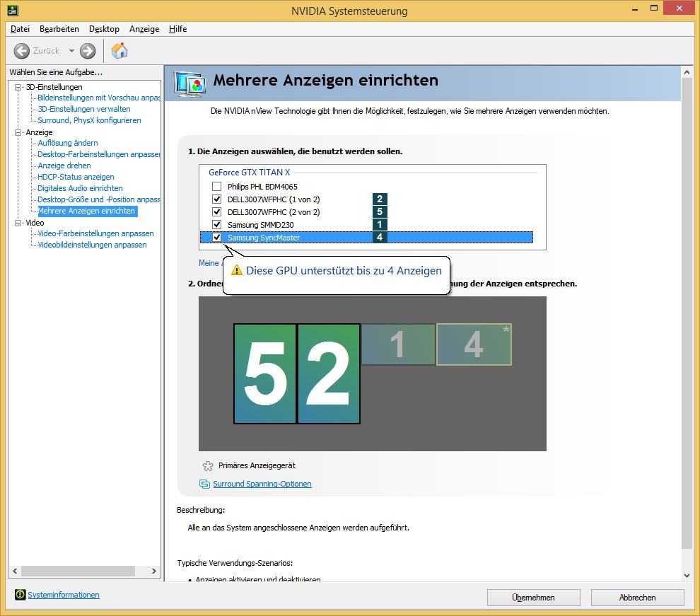
Task: Minimize the NVIDIA Systemsteuerung window
Action: [634, 9]
